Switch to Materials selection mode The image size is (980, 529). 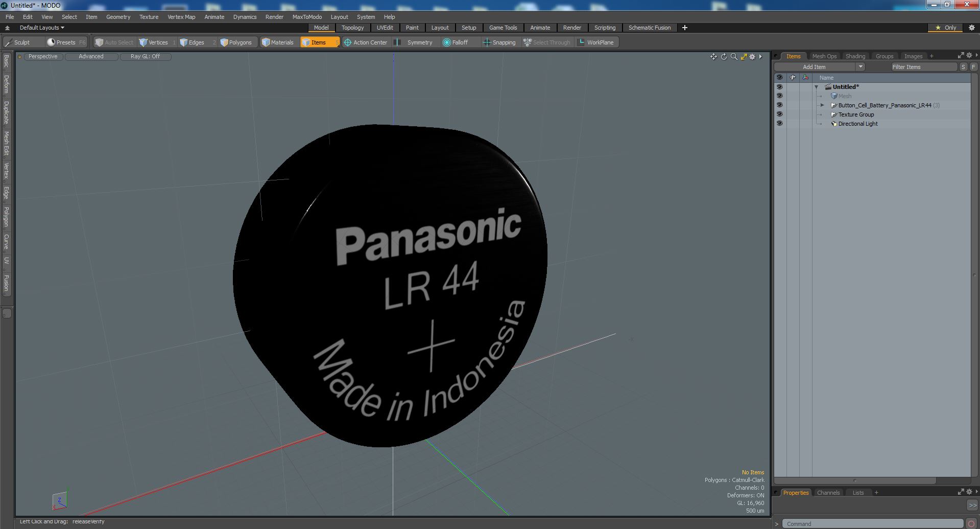(x=278, y=42)
